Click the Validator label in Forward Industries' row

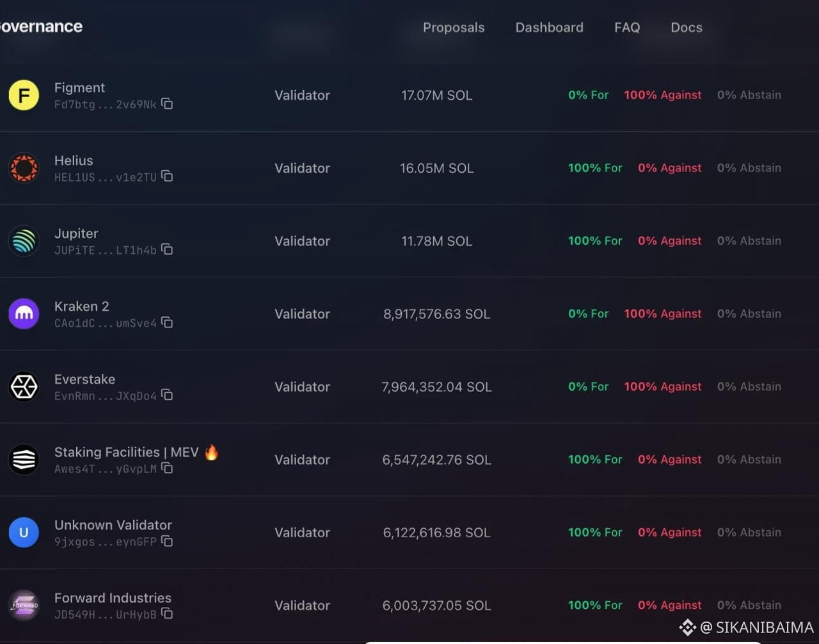click(x=302, y=606)
